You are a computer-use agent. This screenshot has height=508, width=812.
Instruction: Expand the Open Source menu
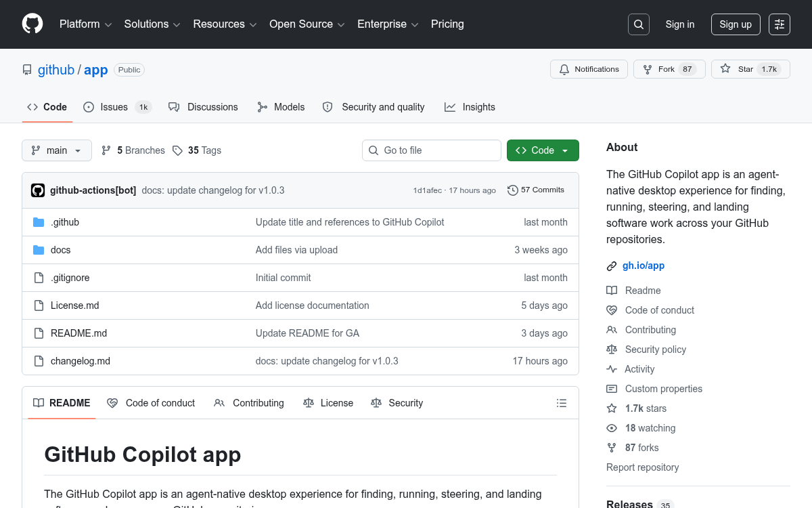(x=308, y=24)
